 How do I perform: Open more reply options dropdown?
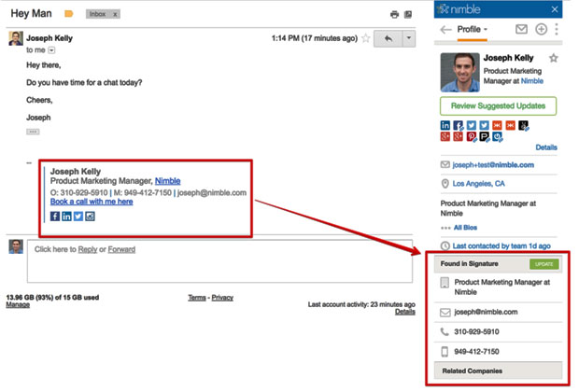(409, 38)
